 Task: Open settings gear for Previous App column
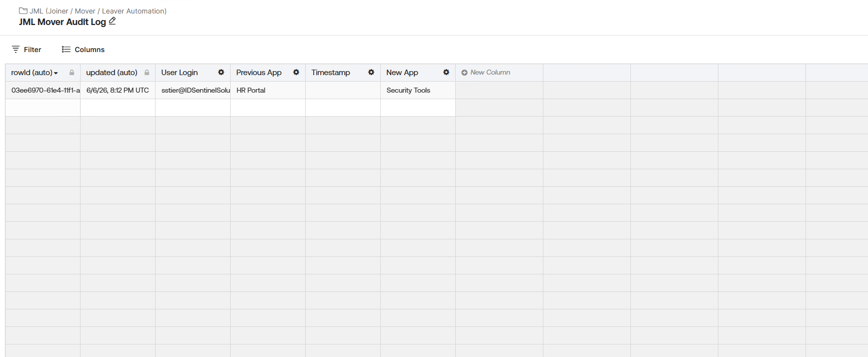click(296, 72)
